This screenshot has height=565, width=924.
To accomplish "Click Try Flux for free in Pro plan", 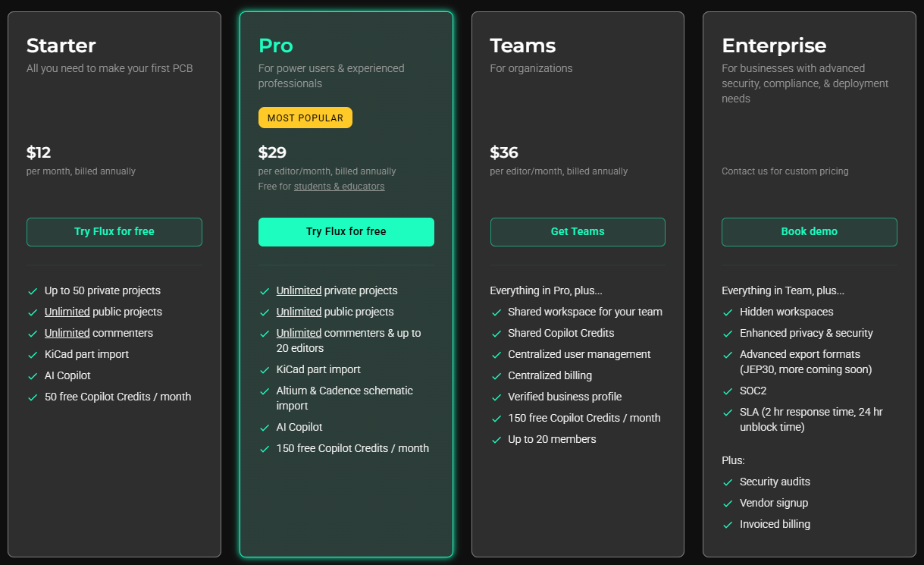I will click(x=346, y=232).
